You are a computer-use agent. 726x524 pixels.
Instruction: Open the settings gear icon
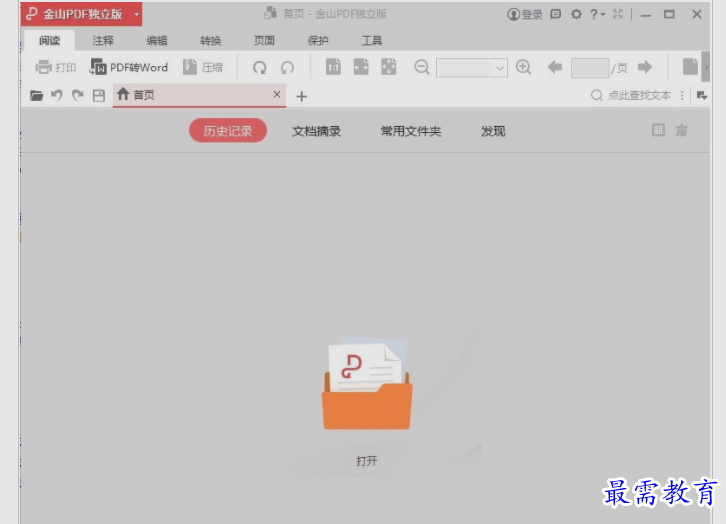pos(576,14)
